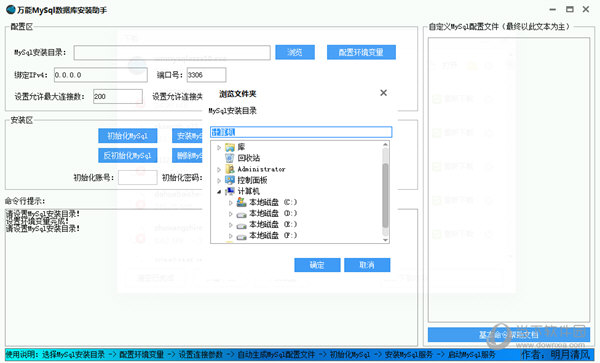Expand the local disk F: node
Image resolution: width=600 pixels, height=363 pixels.
(230, 236)
